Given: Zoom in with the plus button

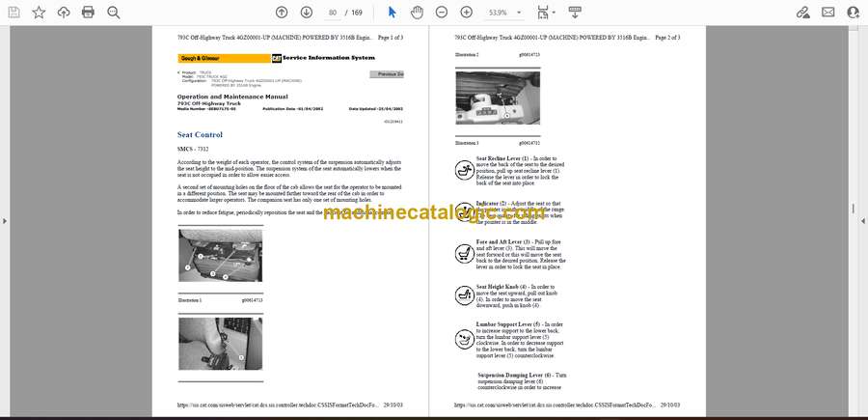Looking at the screenshot, I should (x=467, y=13).
